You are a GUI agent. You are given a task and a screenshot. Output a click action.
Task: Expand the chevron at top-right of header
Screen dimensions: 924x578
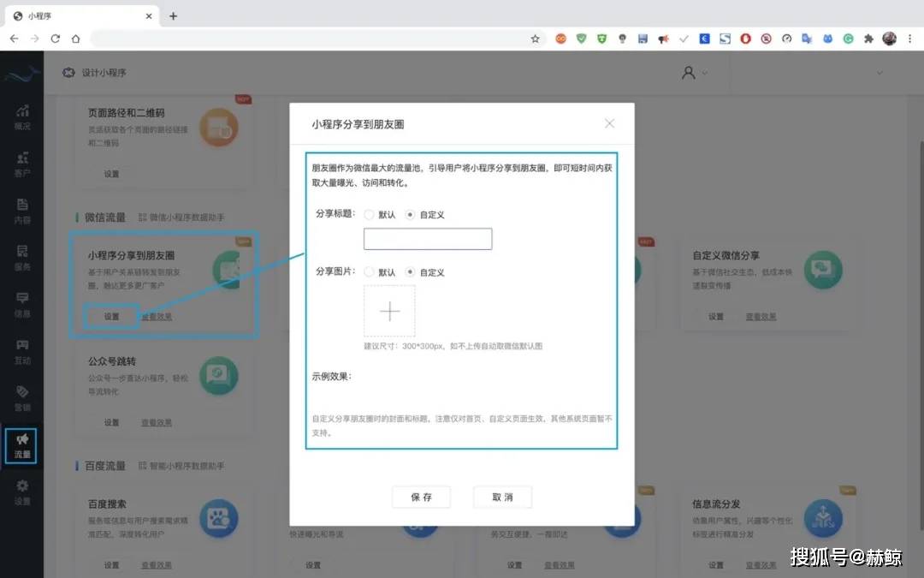tap(880, 73)
